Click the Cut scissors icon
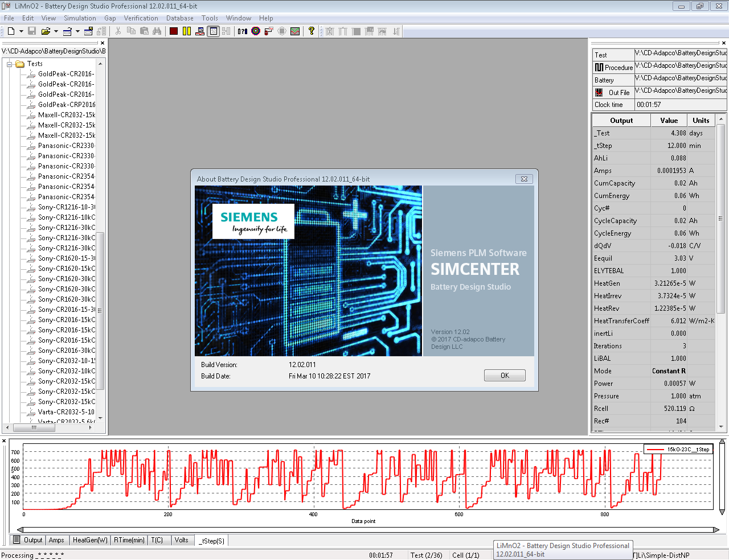Viewport: 729px width, 560px height. pos(118,31)
